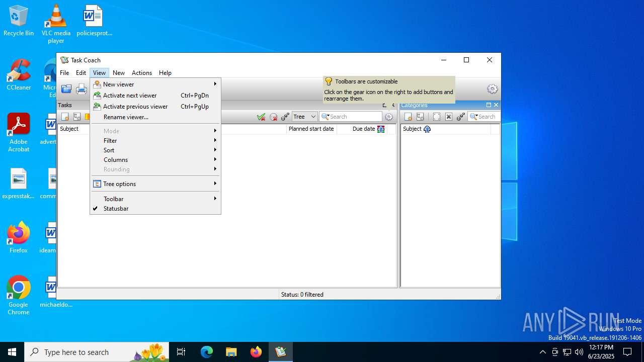Viewport: 644px width, 362px height.
Task: Expand Tree options submenu
Action: [x=155, y=184]
